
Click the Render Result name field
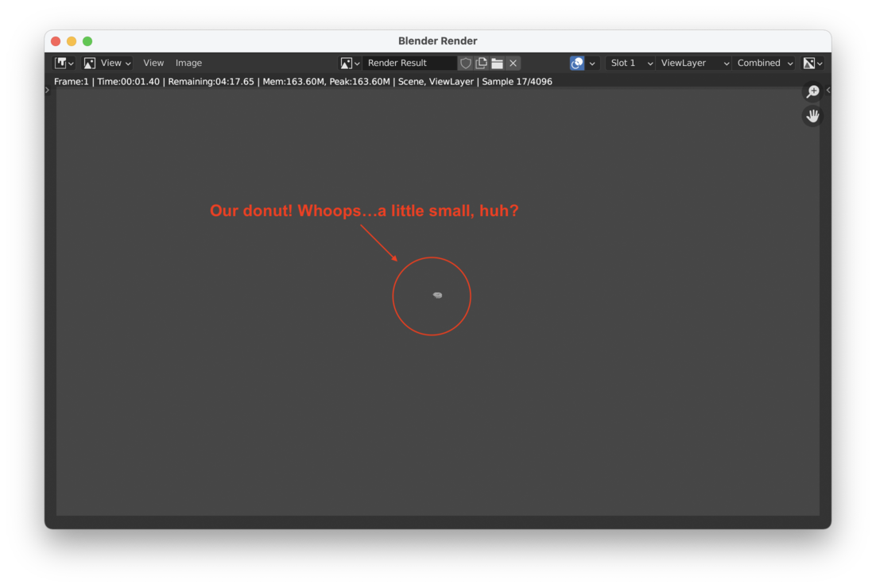coord(409,63)
